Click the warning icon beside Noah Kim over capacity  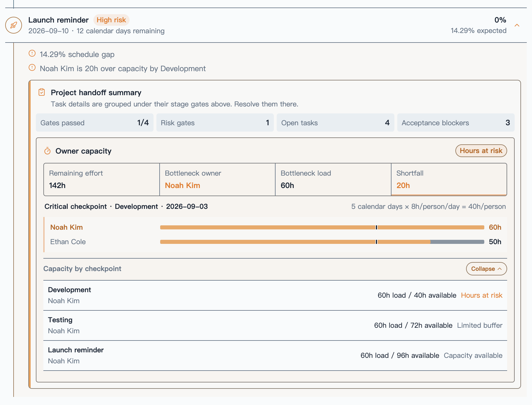coord(32,68)
